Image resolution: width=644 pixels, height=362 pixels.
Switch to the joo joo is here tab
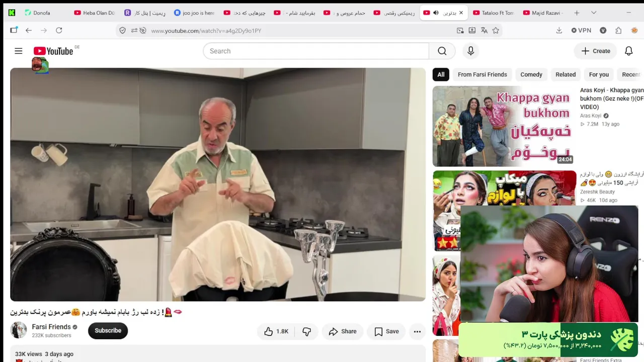tap(194, 13)
